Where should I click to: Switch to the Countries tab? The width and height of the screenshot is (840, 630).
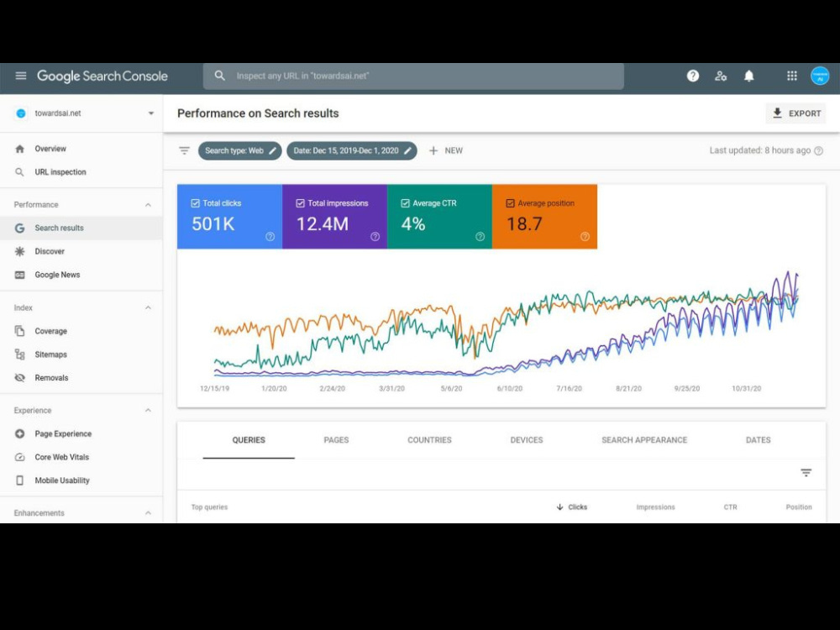coord(429,440)
